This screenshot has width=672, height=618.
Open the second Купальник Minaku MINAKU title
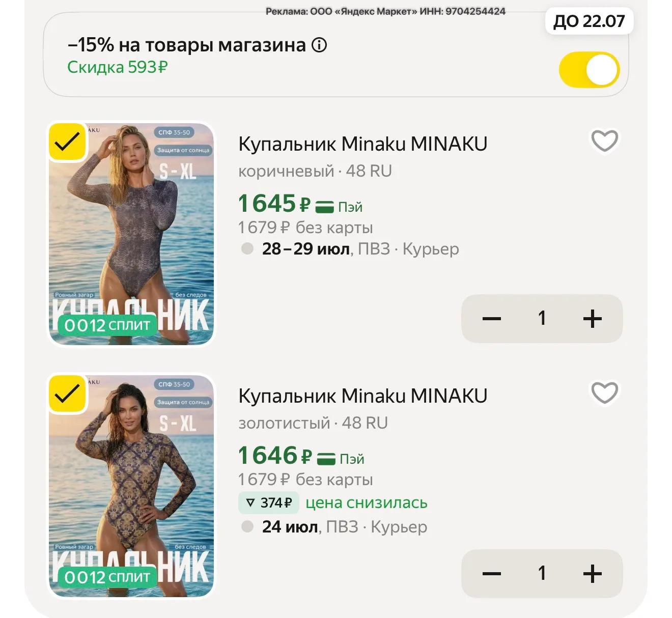tap(363, 396)
